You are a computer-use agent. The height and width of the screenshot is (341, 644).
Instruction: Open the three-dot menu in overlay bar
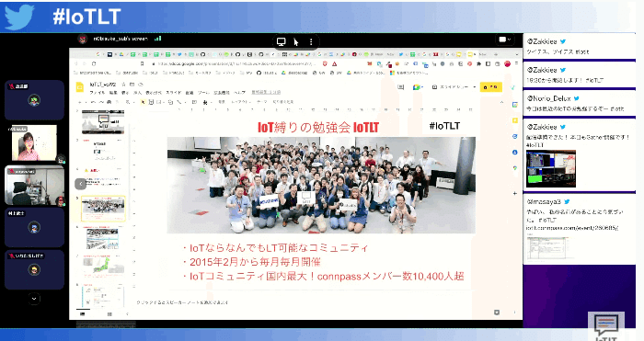[x=311, y=41]
